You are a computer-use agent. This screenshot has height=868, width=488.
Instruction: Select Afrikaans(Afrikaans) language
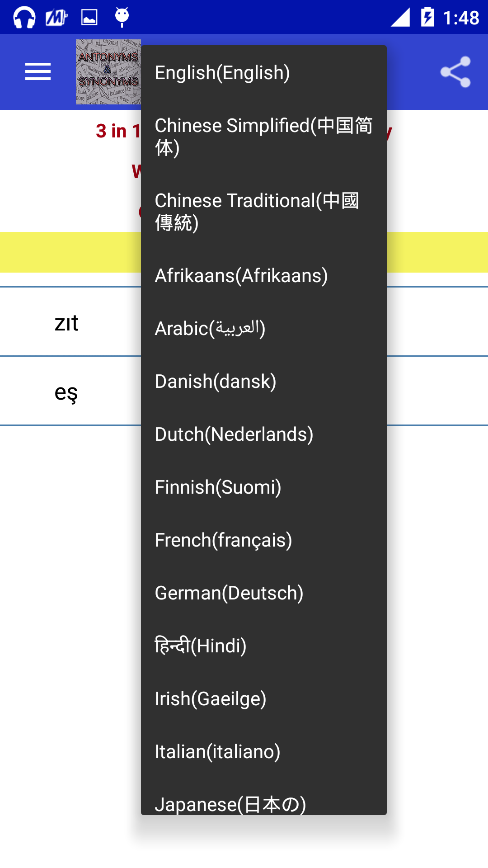coord(264,275)
